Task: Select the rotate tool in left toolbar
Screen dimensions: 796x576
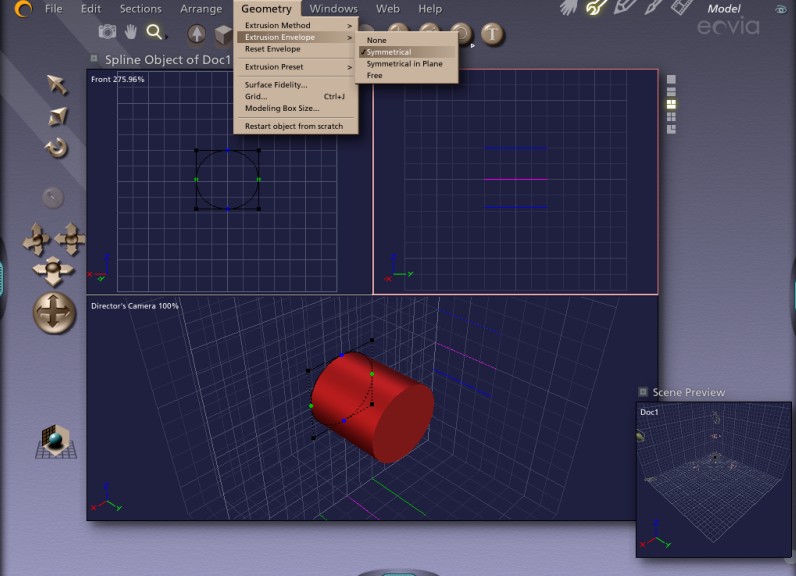Action: [x=57, y=148]
